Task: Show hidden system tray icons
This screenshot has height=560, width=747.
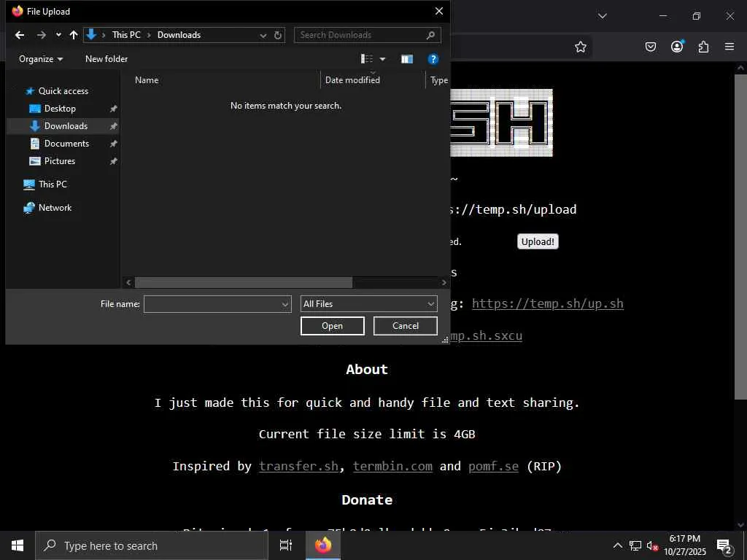Action: point(617,545)
